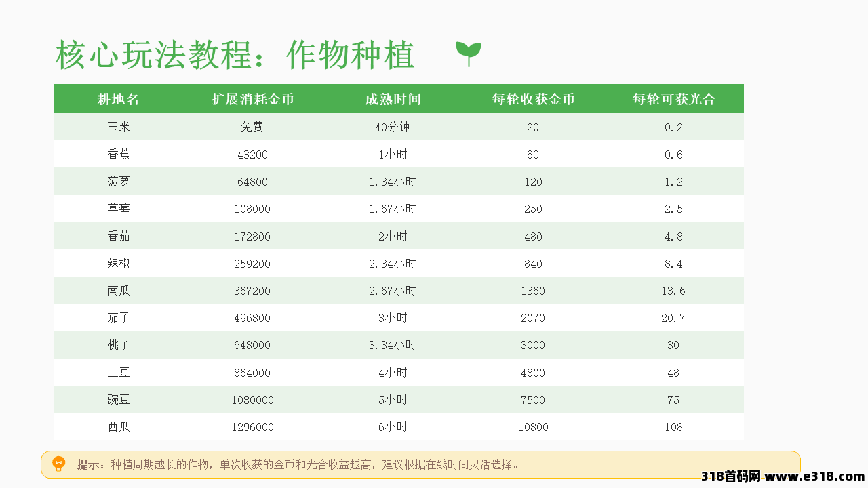Click the slide title 核心玩法教程：作物种植
Image resolution: width=868 pixels, height=488 pixels.
point(235,55)
